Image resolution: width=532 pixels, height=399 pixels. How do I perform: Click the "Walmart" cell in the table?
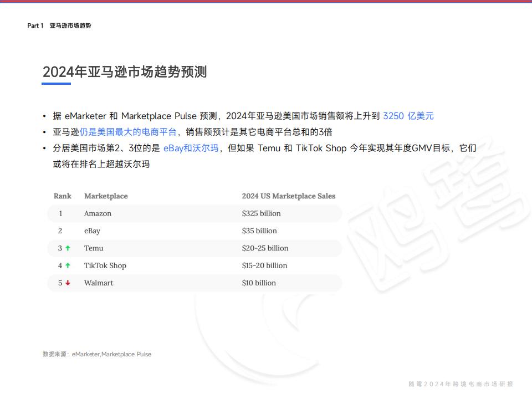point(99,283)
